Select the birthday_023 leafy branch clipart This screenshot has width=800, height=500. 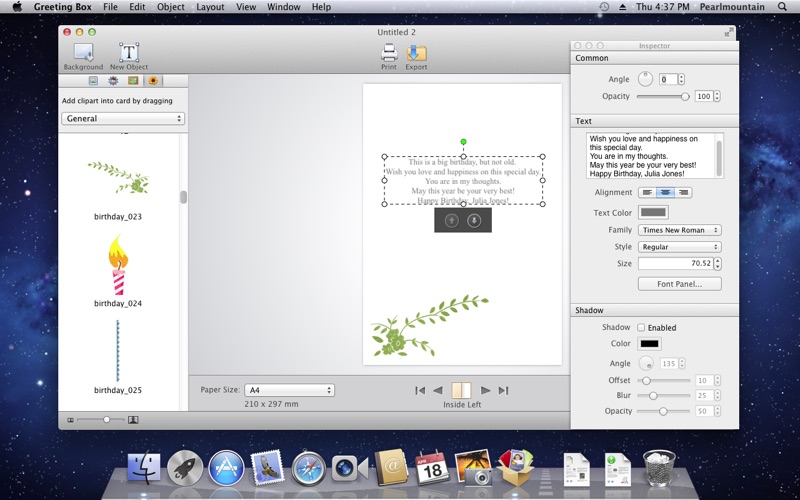118,178
